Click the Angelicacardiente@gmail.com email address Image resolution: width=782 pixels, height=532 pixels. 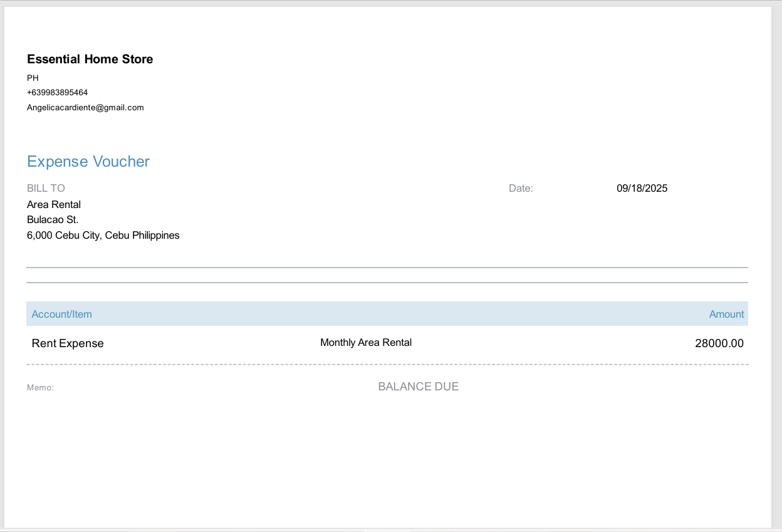tap(85, 108)
